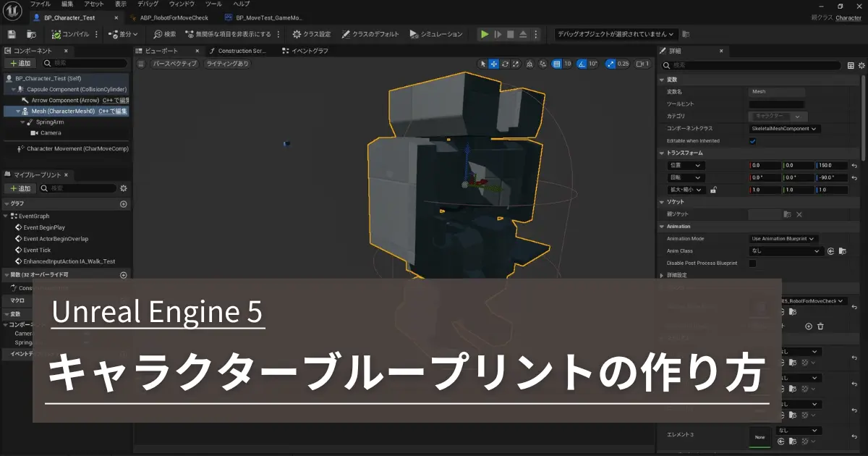Collapse the Capsule Component tree node
This screenshot has height=456, width=868.
(12, 89)
